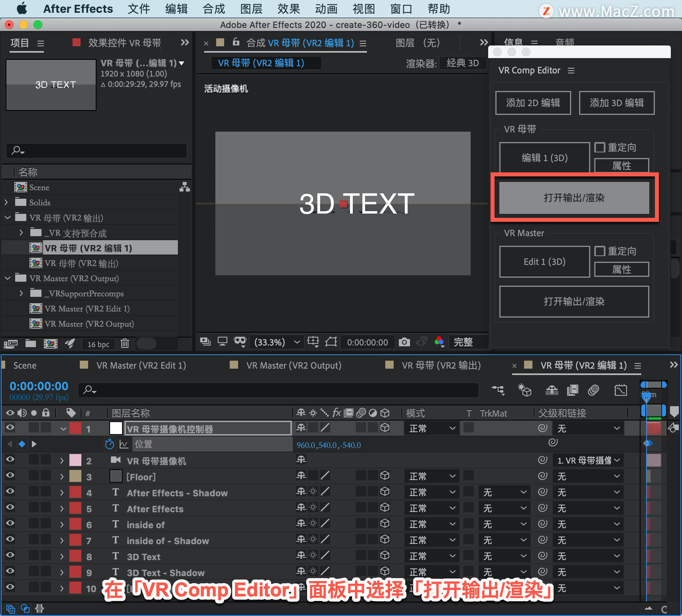The height and width of the screenshot is (616, 682).
Task: Open the 合成 menu in menu bar
Action: click(x=214, y=9)
